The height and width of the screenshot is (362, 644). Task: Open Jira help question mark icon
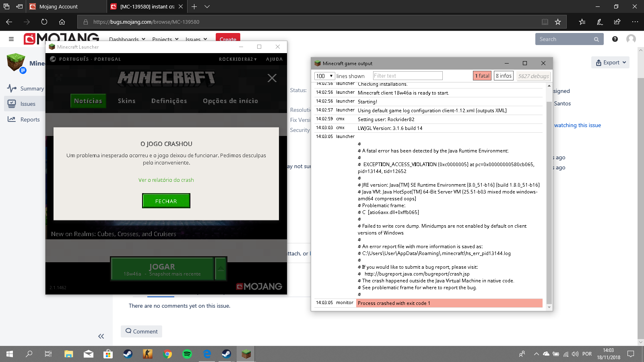615,39
